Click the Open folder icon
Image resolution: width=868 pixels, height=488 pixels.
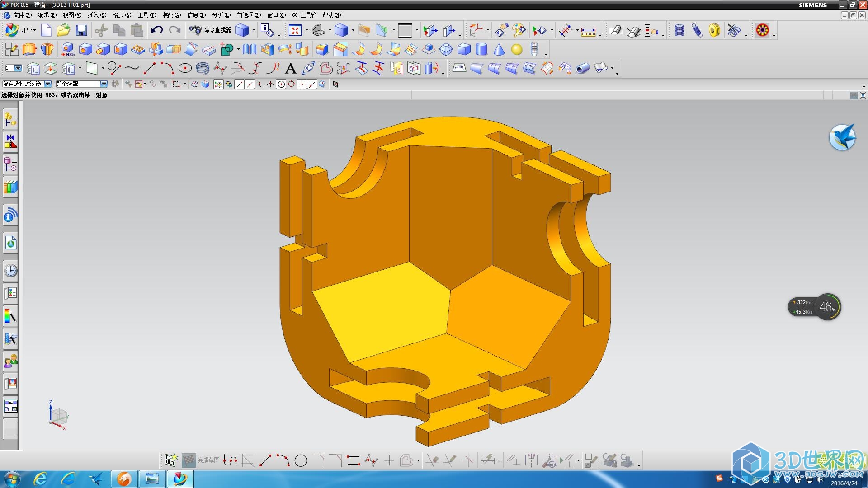click(x=63, y=30)
